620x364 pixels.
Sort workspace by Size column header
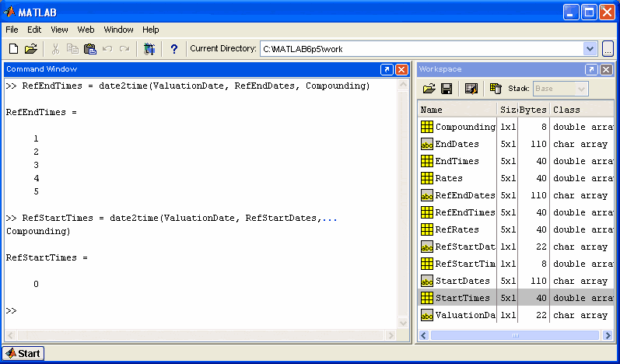point(508,110)
